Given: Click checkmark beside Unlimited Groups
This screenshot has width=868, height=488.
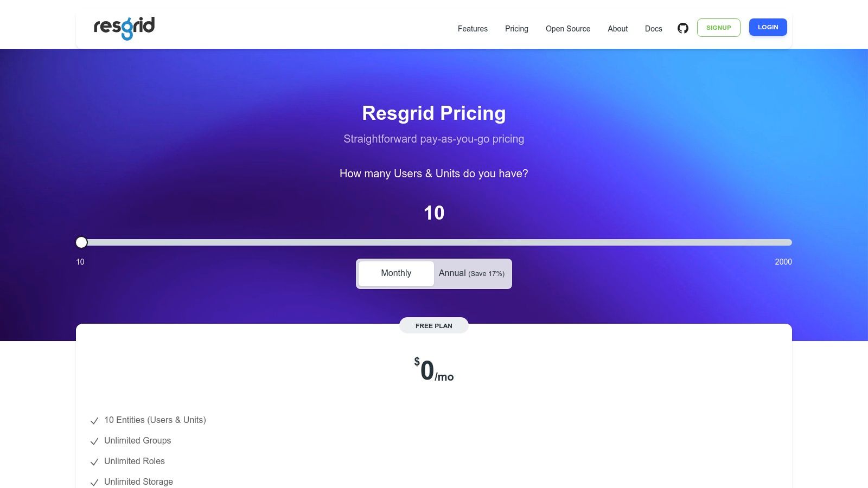Looking at the screenshot, I should click(x=94, y=441).
